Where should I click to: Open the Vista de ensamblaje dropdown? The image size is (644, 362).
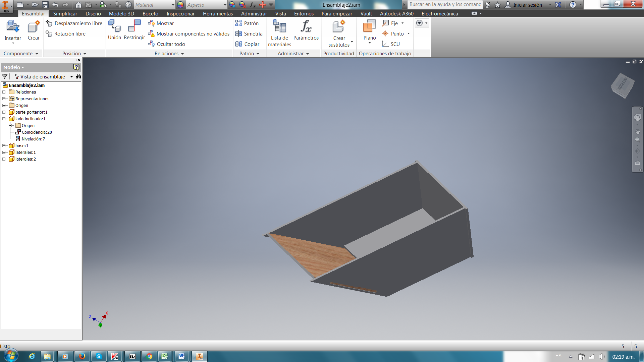[x=71, y=77]
